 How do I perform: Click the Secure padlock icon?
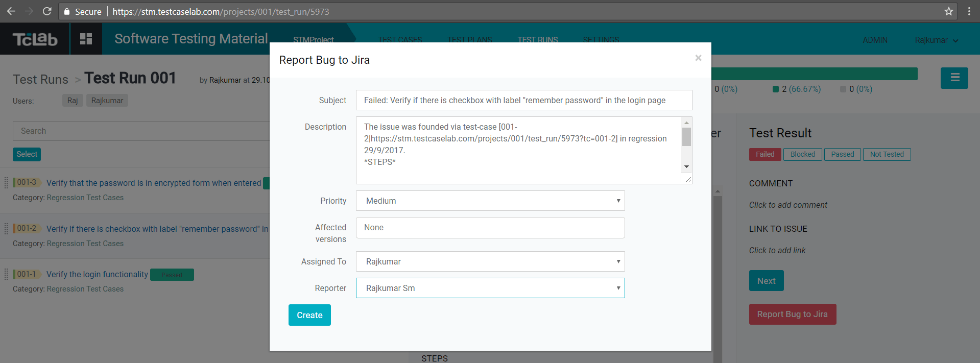coord(66,11)
